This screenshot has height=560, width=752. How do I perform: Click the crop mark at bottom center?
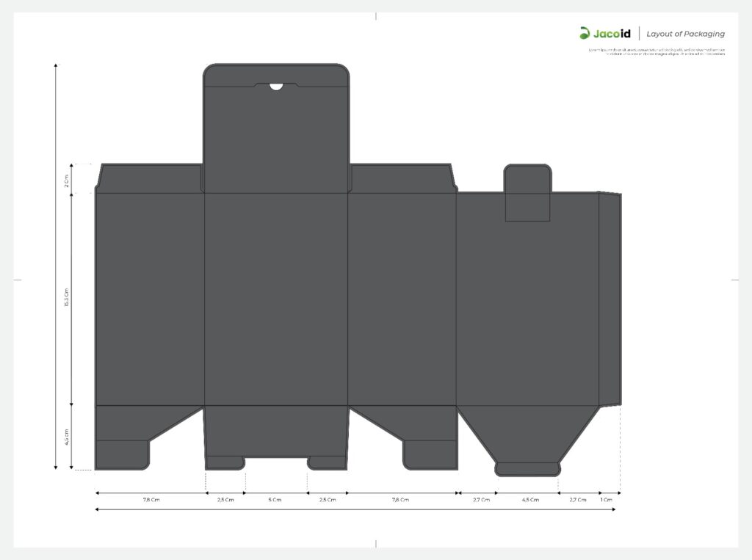376,544
